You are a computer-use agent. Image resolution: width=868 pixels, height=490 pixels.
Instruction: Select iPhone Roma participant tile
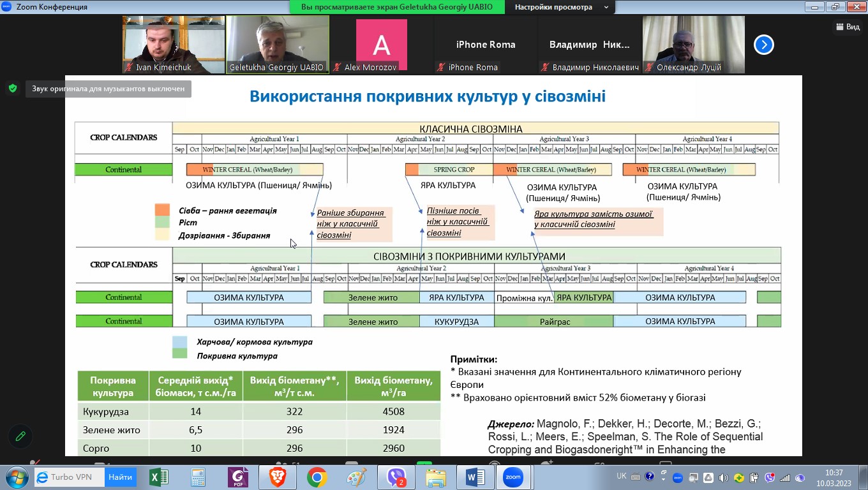coord(486,45)
